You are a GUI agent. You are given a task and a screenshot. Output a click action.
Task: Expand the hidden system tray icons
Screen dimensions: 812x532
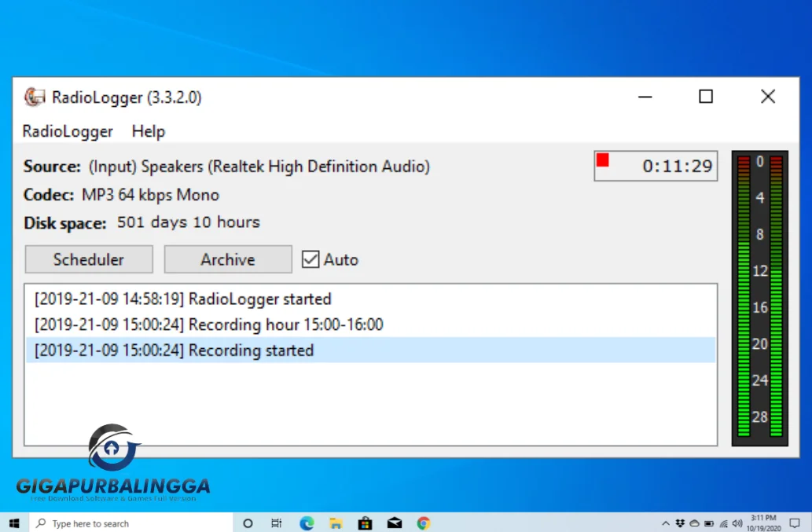point(666,523)
